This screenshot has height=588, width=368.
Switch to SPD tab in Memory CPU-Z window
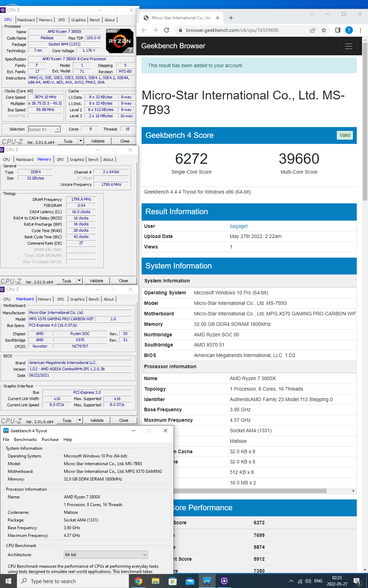[60, 160]
